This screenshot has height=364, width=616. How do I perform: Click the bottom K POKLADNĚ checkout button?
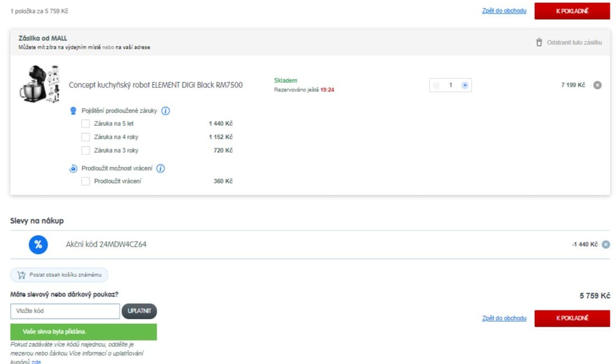click(x=572, y=318)
